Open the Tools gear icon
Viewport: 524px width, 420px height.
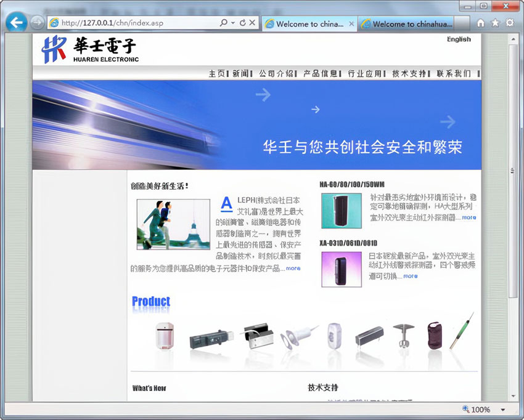(510, 23)
